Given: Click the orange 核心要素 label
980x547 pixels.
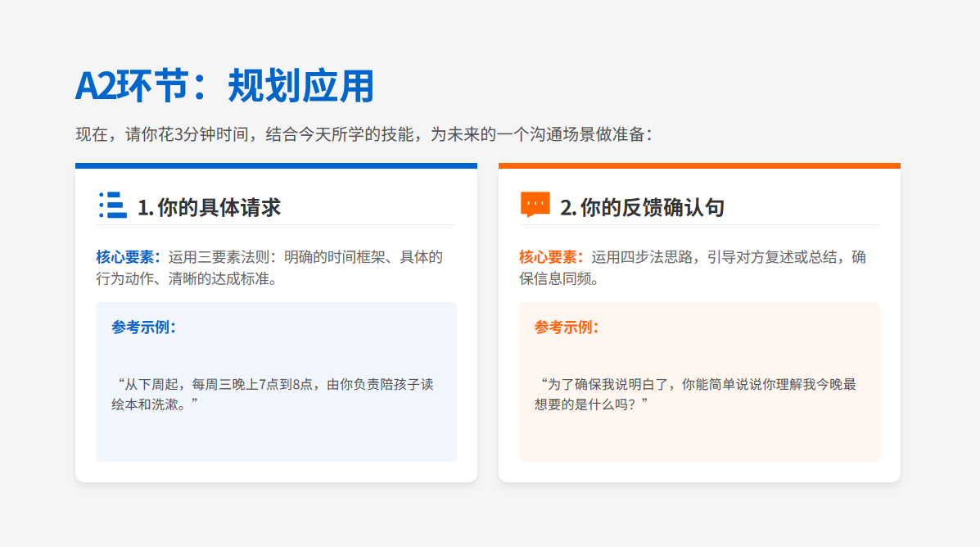Looking at the screenshot, I should 551,257.
